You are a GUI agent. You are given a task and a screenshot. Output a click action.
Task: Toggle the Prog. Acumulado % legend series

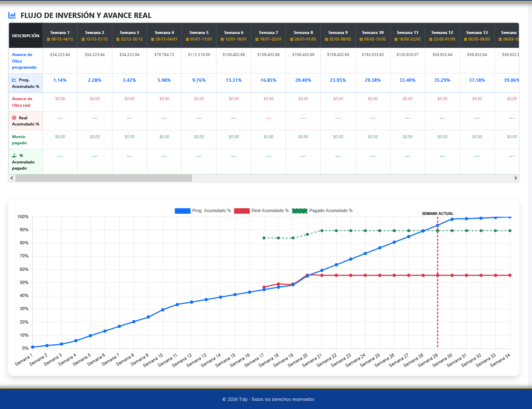tap(203, 211)
